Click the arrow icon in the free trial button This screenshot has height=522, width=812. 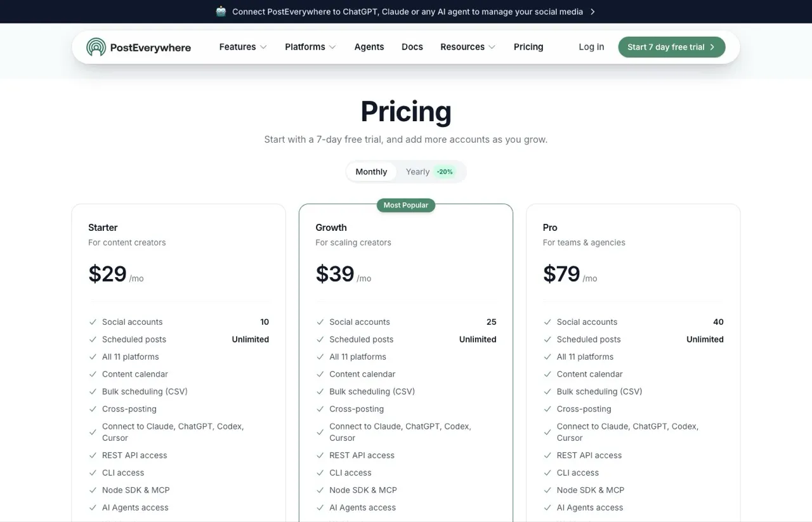point(712,47)
